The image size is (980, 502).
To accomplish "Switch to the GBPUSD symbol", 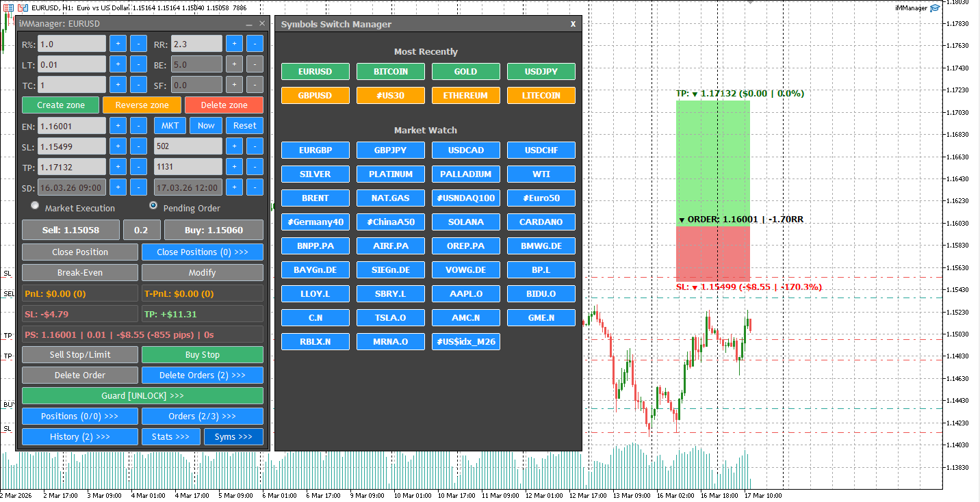I will click(315, 96).
